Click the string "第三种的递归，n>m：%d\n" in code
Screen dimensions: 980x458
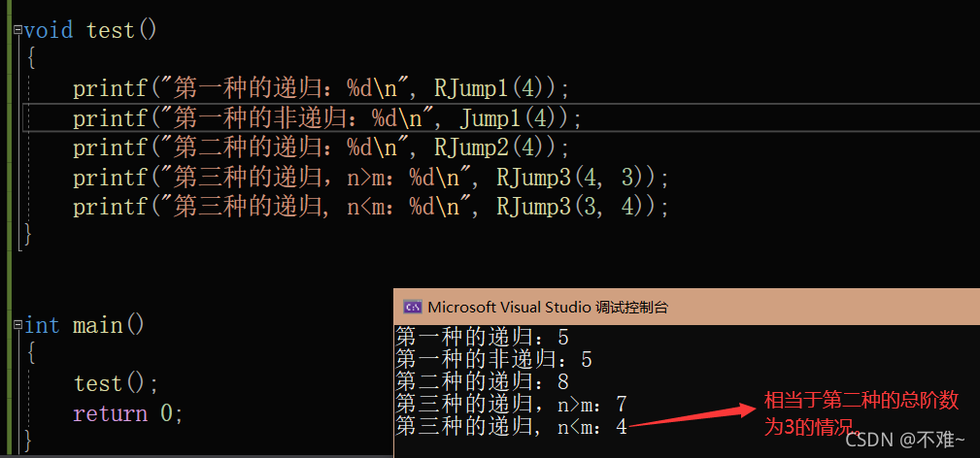pos(317,179)
